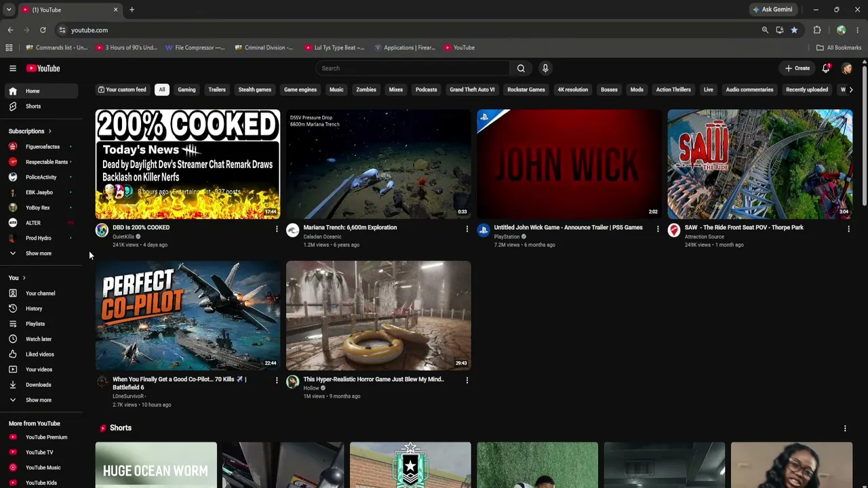
Task: Open the new tab plus button
Action: [132, 9]
